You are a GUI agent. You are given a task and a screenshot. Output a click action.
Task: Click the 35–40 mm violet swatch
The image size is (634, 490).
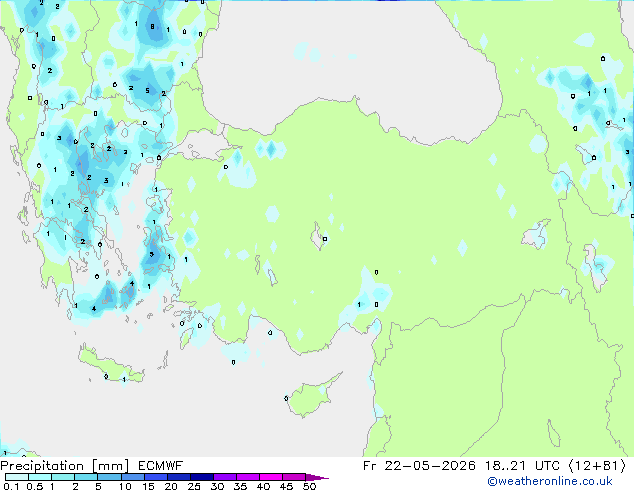coord(247,477)
